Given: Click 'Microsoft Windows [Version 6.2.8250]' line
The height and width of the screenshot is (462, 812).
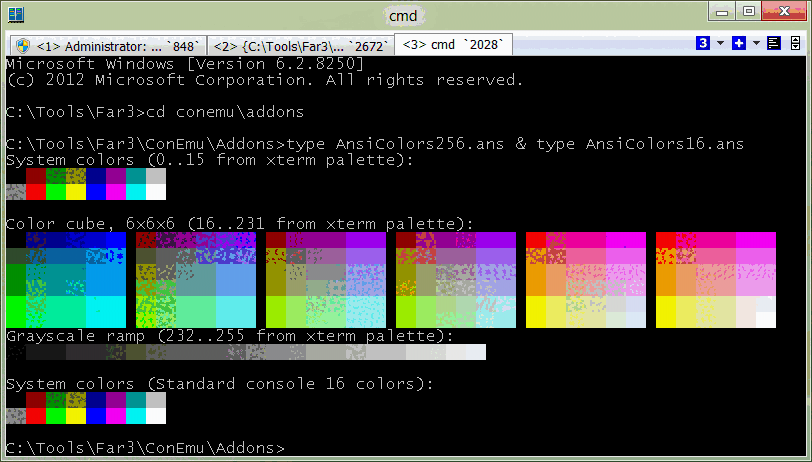Looking at the screenshot, I should (185, 64).
